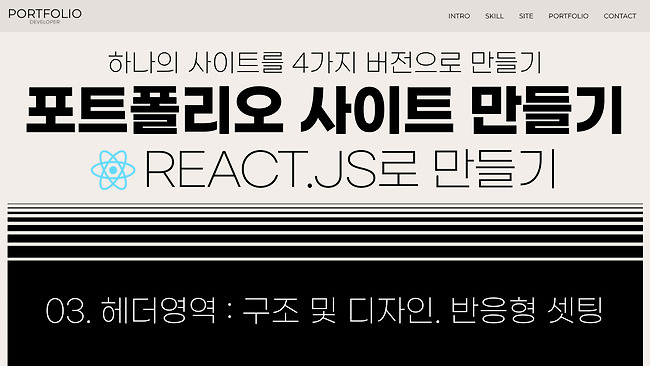Click the 03. chapter number
The height and width of the screenshot is (366, 650).
68,311
